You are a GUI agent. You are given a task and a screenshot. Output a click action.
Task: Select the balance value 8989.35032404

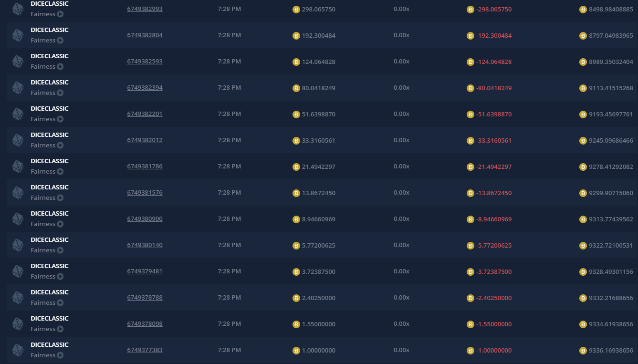pyautogui.click(x=611, y=62)
